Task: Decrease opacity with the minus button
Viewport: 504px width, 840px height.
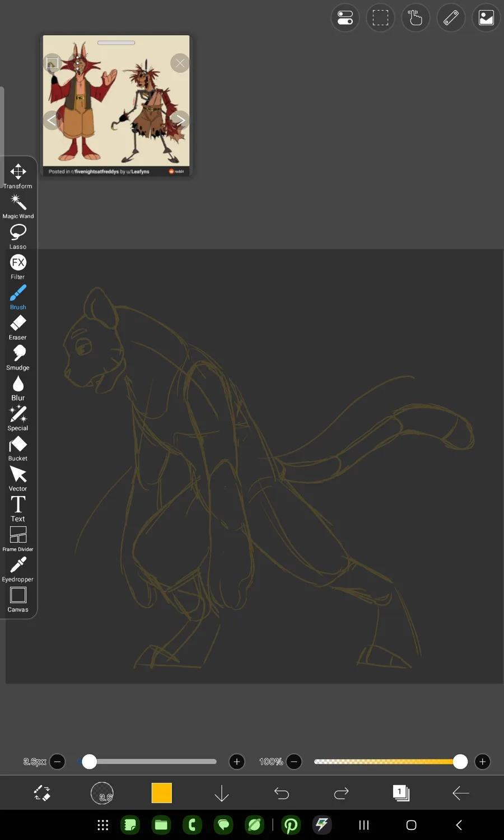Action: [x=294, y=762]
